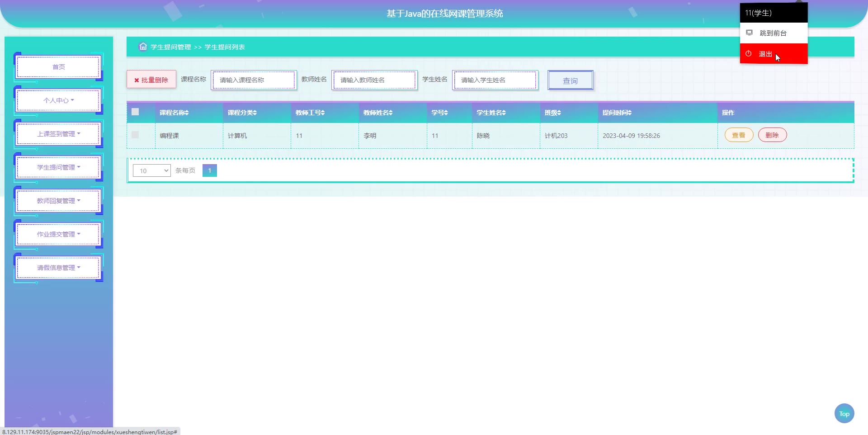Click the 查询 search button
This screenshot has width=868, height=435.
click(571, 80)
